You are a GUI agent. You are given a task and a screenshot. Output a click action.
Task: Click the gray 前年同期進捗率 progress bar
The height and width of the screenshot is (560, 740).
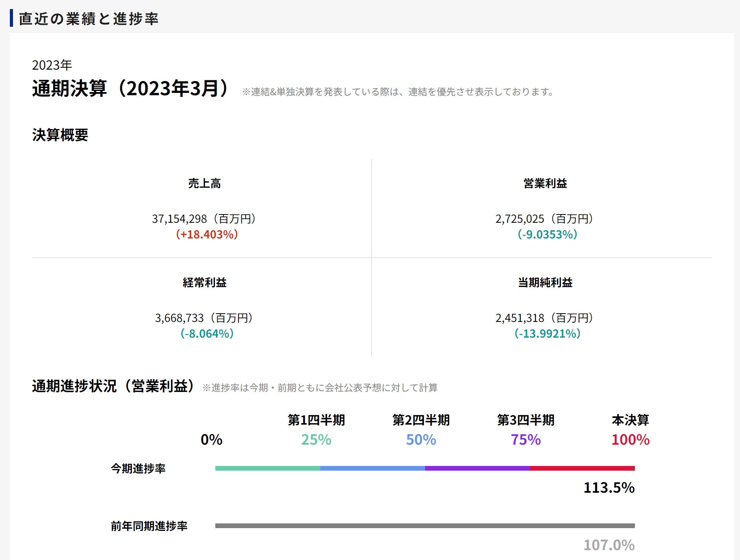point(425,526)
